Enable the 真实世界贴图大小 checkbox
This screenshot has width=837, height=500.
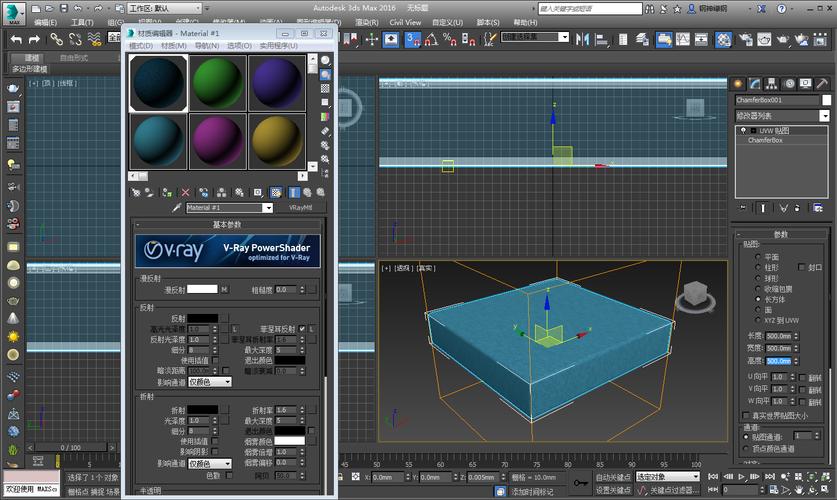(747, 415)
